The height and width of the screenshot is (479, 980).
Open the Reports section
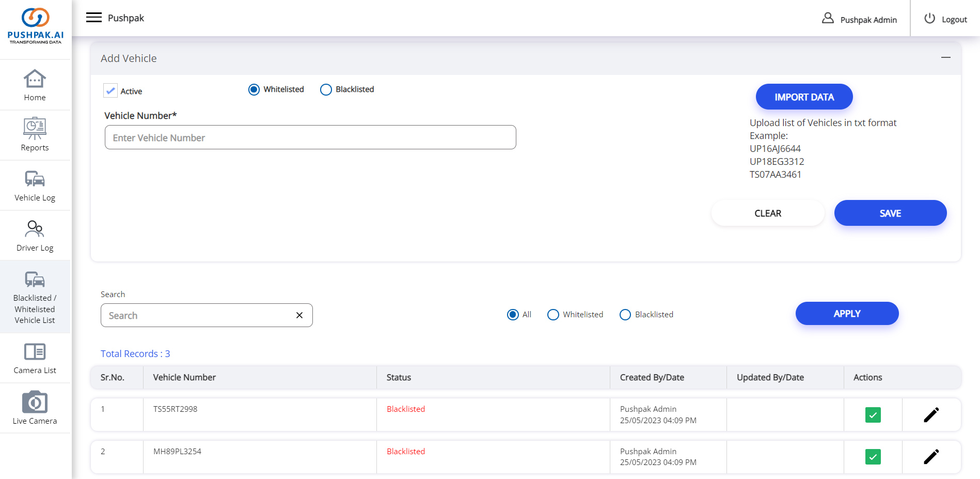(35, 135)
